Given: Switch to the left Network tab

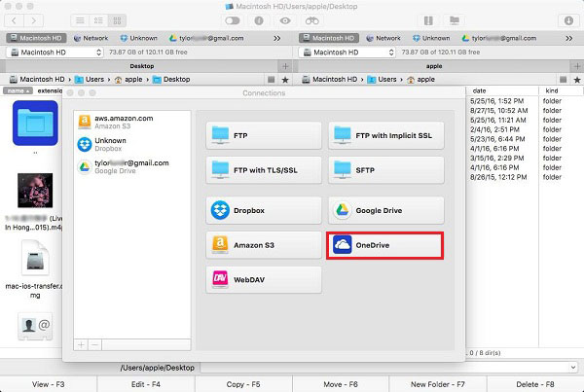Looking at the screenshot, I should point(90,37).
